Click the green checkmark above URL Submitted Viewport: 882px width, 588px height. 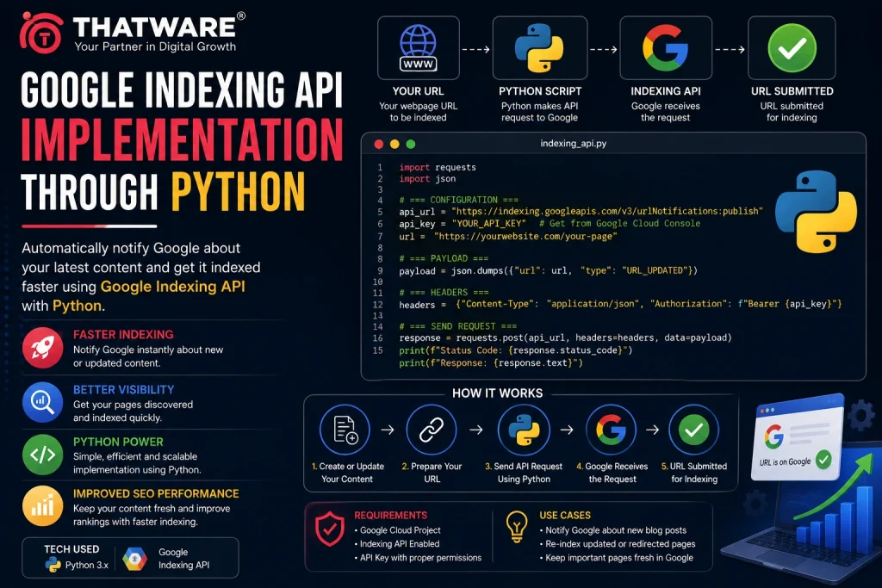[792, 48]
